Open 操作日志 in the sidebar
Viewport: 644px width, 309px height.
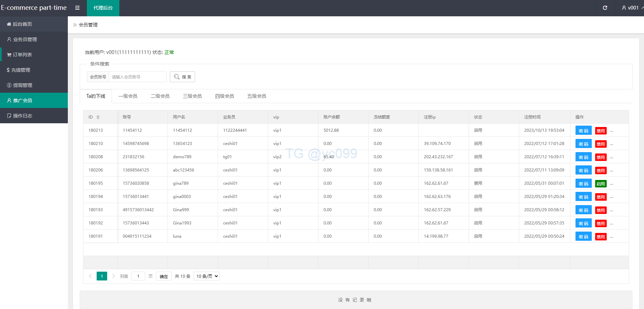[22, 116]
